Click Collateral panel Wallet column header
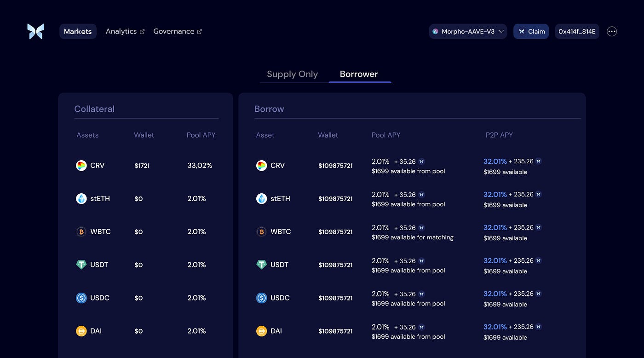644x358 pixels. 144,135
